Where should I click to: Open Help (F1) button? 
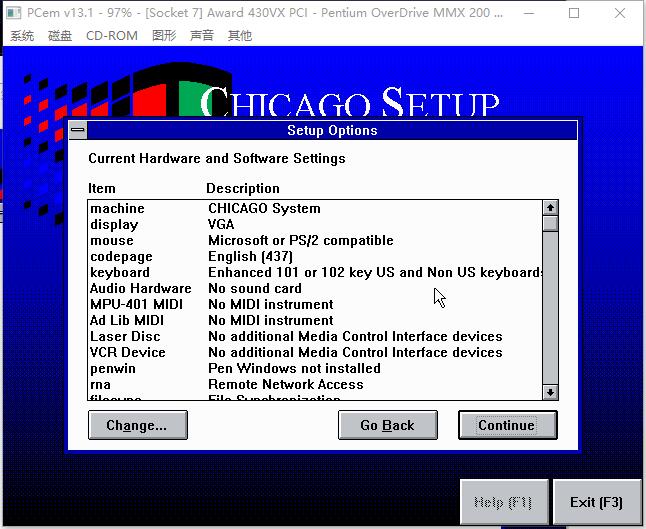click(504, 502)
